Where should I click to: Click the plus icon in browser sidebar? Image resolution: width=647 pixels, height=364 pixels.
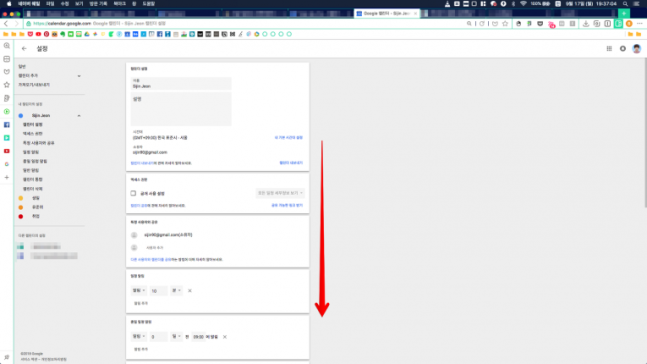pyautogui.click(x=7, y=177)
